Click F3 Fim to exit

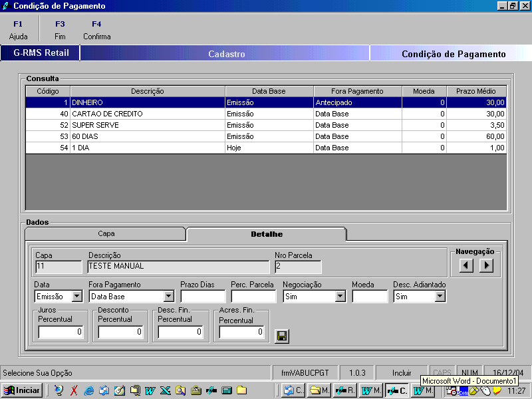click(60, 30)
